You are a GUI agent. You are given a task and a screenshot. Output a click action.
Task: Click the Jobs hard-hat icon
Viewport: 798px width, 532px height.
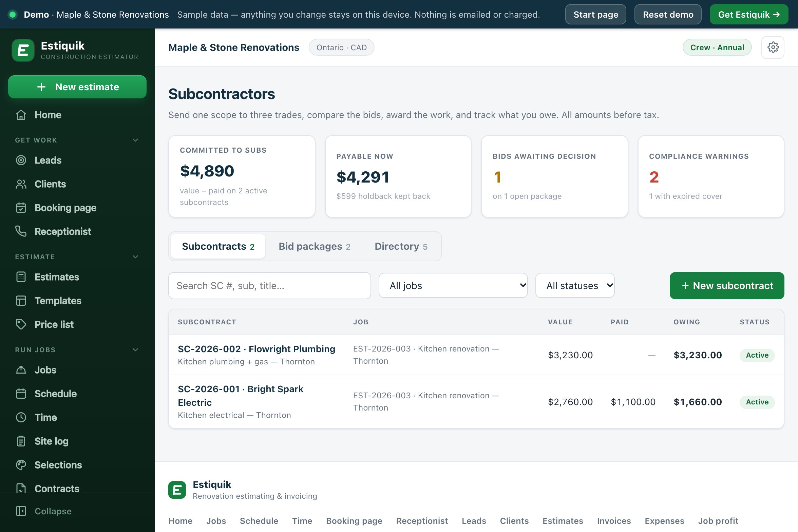[21, 370]
